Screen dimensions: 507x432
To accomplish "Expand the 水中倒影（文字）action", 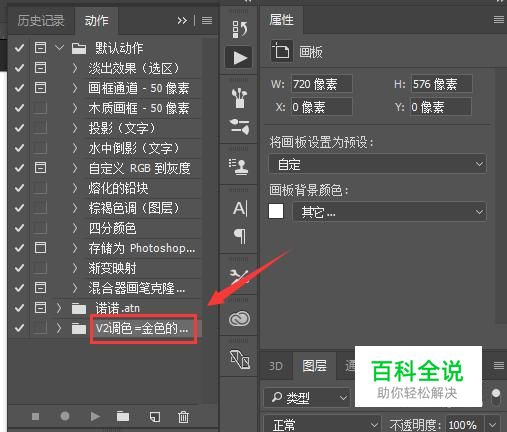I will pyautogui.click(x=75, y=148).
